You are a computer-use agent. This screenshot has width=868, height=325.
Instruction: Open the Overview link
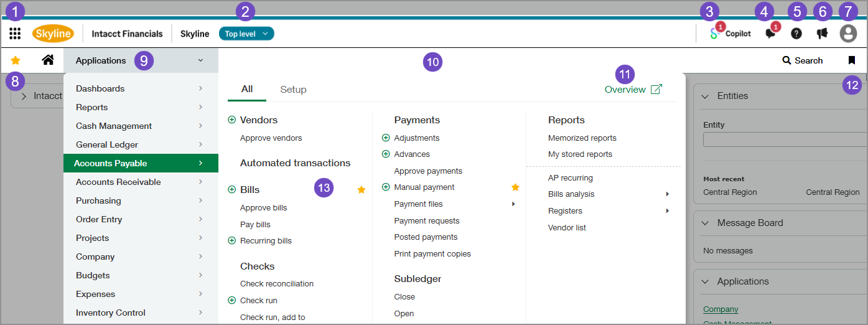point(625,90)
